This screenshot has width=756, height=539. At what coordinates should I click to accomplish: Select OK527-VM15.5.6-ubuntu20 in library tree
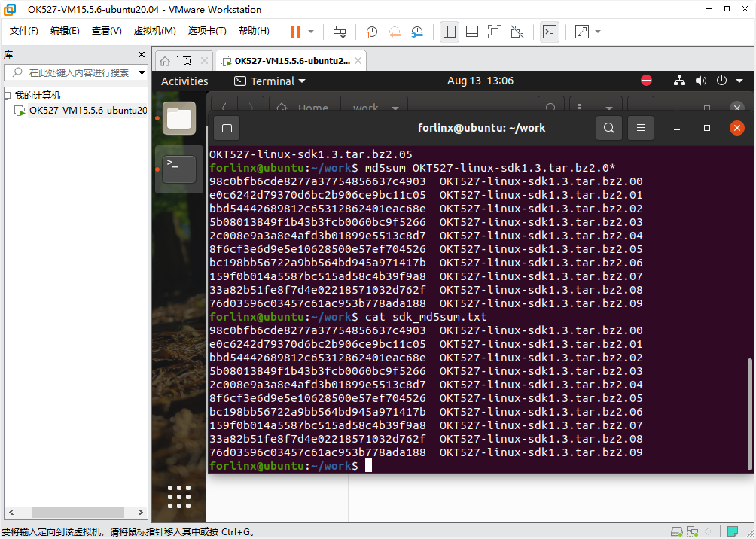click(87, 111)
